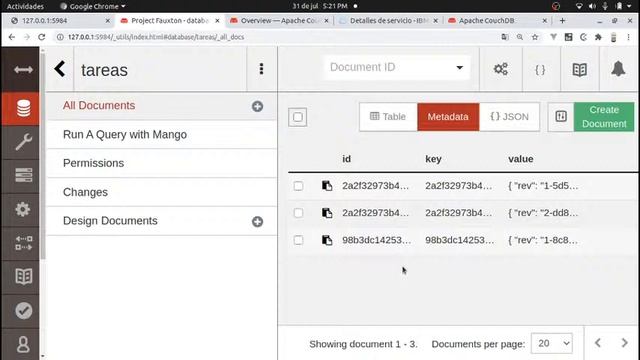The image size is (640, 360).
Task: Open Chrome extensions puzzle icon
Action: pyautogui.click(x=598, y=37)
